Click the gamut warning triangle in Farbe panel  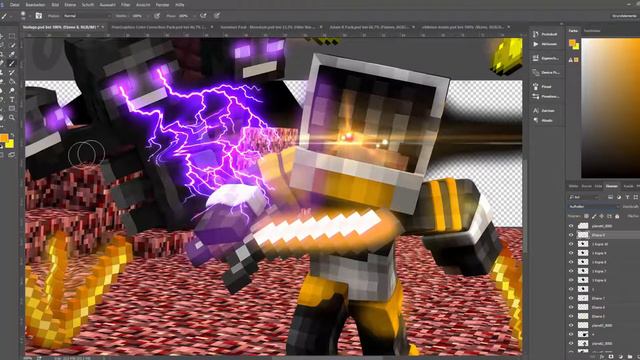point(571,60)
